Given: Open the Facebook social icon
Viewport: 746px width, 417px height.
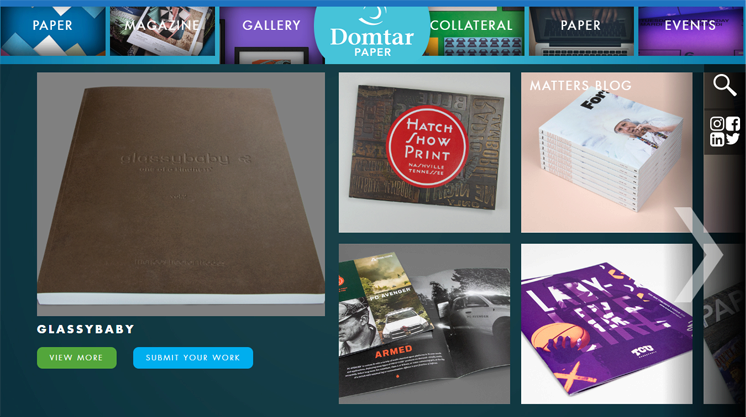Looking at the screenshot, I should tap(733, 124).
